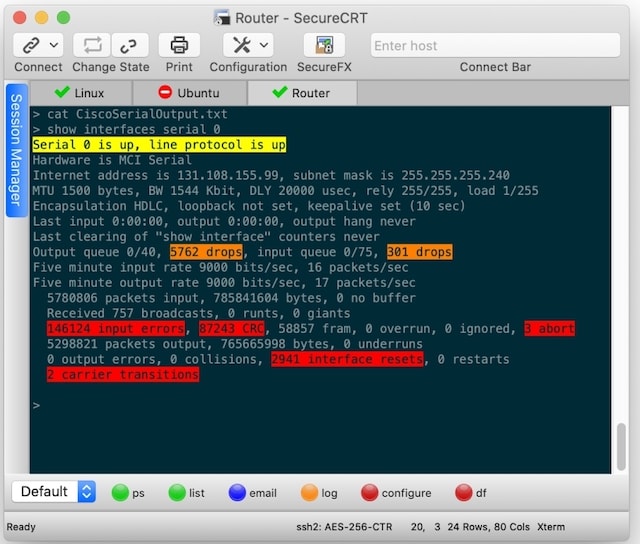640x544 pixels.
Task: Click '2 carrier transitions' text
Action: point(123,375)
